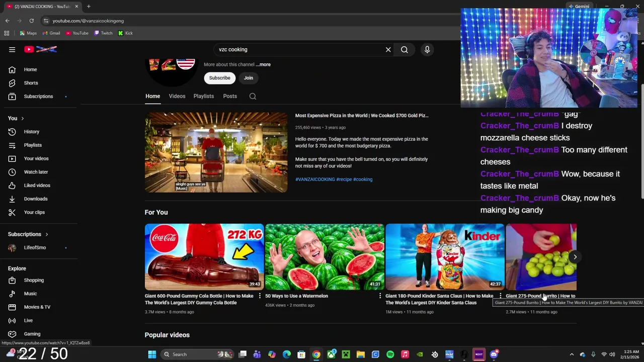Expand channel description with ...more
This screenshot has width=644, height=362.
coord(263,64)
